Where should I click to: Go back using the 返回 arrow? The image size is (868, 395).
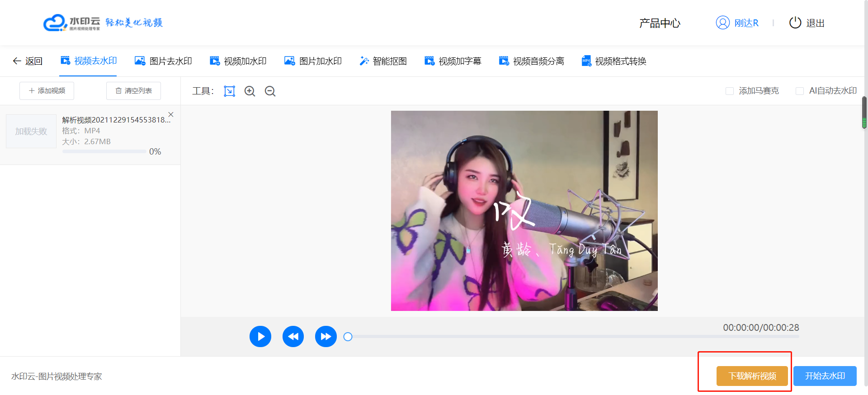coord(28,61)
